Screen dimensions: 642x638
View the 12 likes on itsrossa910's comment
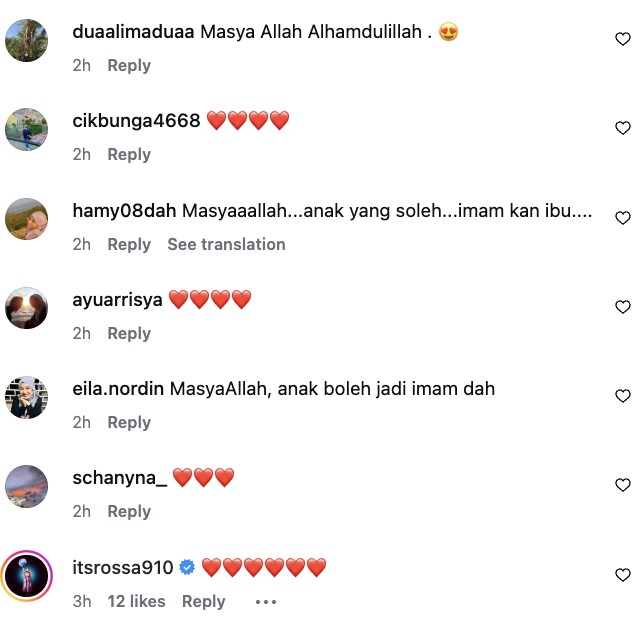point(136,602)
